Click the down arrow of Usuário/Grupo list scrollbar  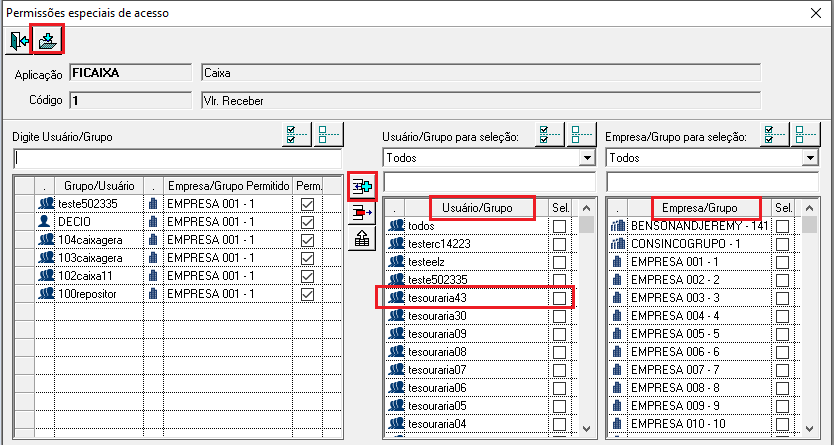(587, 428)
